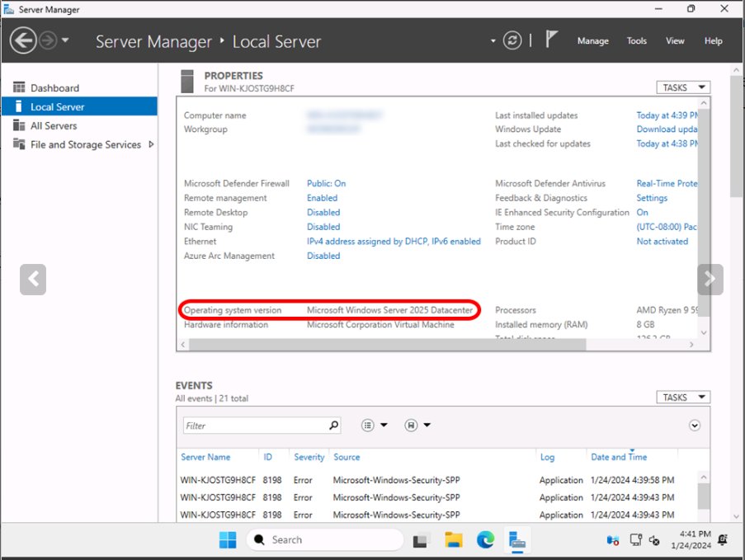745x560 pixels.
Task: Sort events by Date and Time column
Action: pos(619,457)
